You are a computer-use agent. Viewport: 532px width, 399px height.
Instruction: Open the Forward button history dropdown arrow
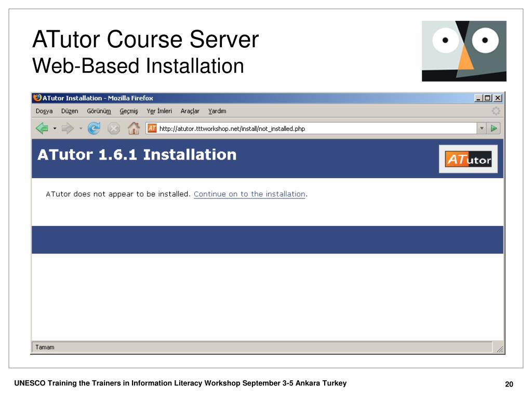point(81,128)
